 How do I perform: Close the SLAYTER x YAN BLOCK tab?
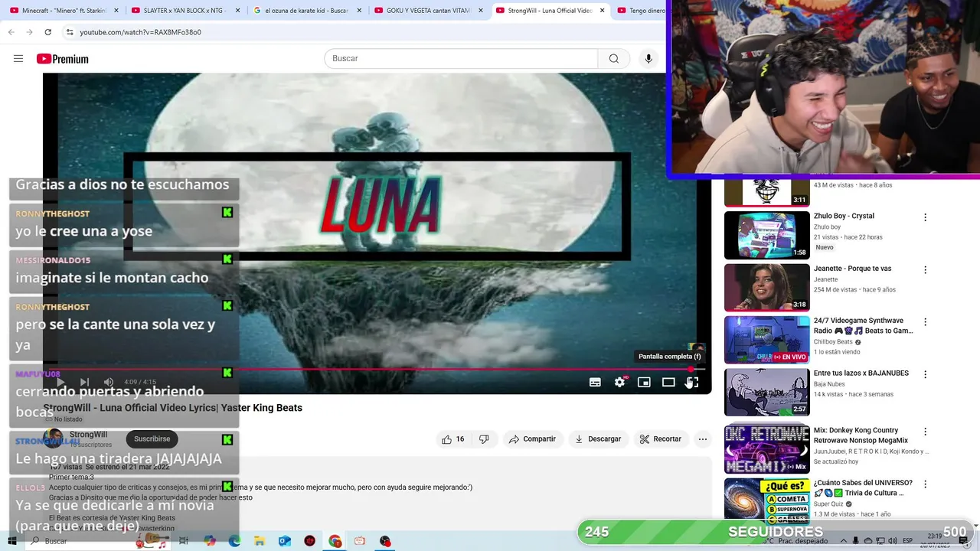tap(237, 11)
